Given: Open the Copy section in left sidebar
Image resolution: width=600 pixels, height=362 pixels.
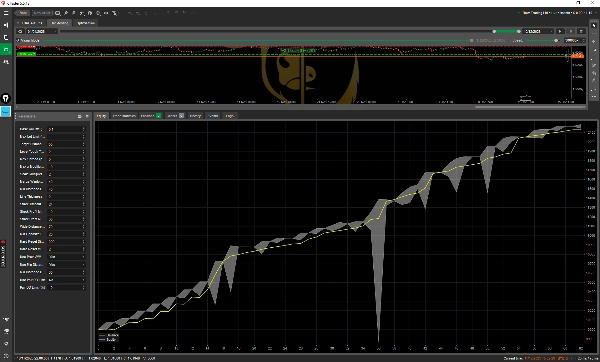Looking at the screenshot, I should [x=6, y=38].
